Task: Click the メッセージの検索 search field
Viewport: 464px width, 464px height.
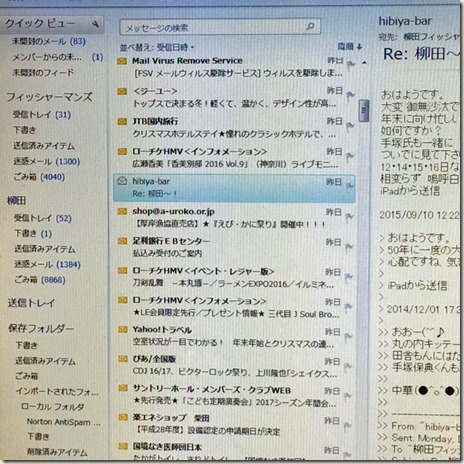Action: [220, 27]
